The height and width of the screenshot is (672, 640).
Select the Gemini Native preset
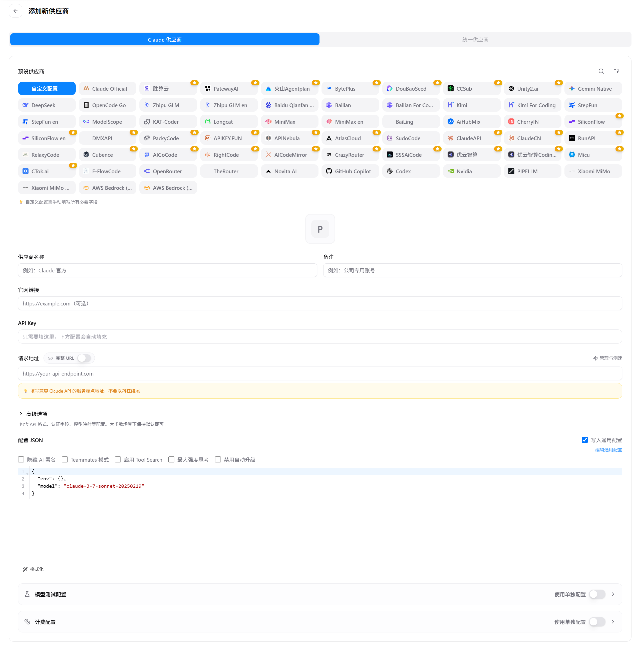coord(593,88)
